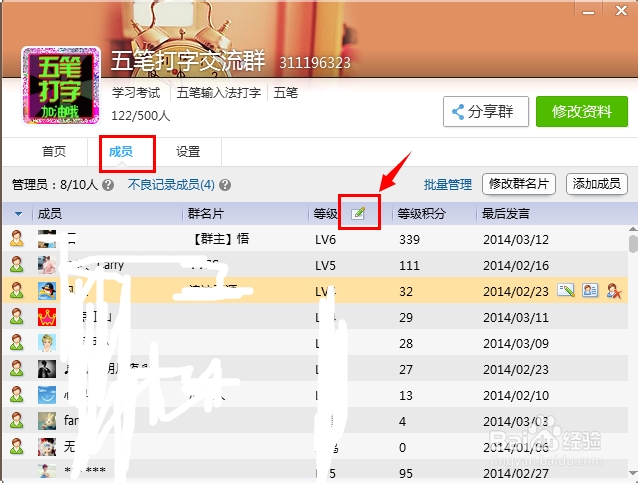Click blue smiley avatar on 2014/02/10 row
638x483 pixels.
point(47,395)
